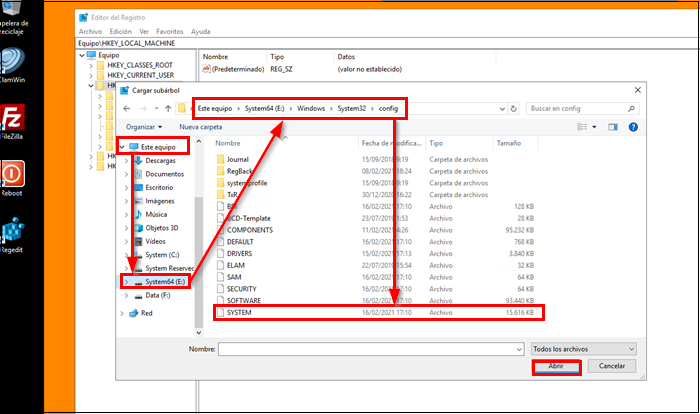The image size is (700, 414).
Task: Open Descargas in navigation pane
Action: pos(160,161)
